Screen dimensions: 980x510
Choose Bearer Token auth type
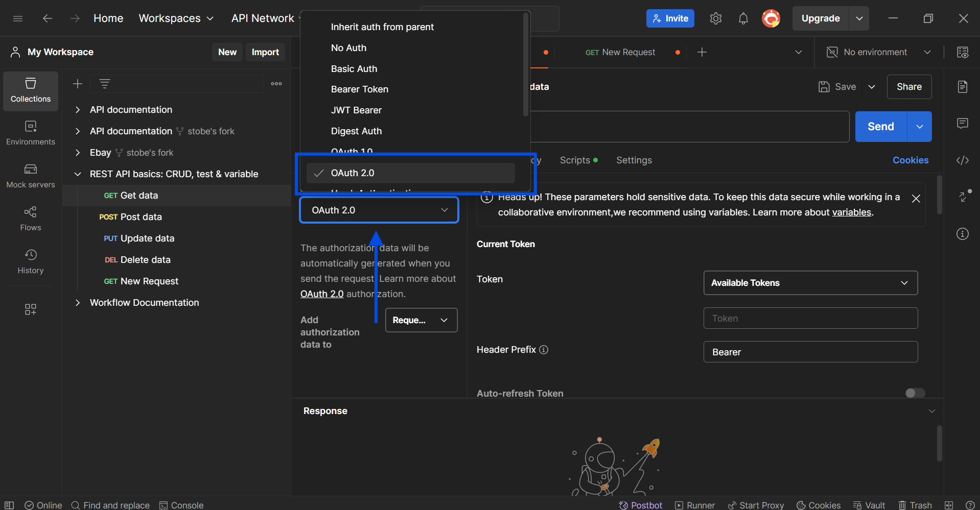(x=360, y=89)
